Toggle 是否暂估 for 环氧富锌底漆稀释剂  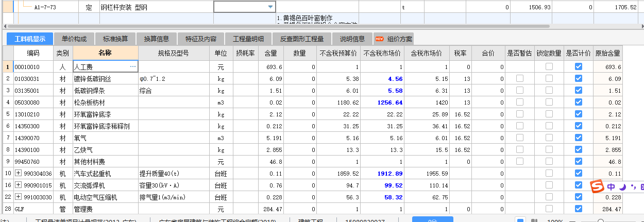coord(519,126)
